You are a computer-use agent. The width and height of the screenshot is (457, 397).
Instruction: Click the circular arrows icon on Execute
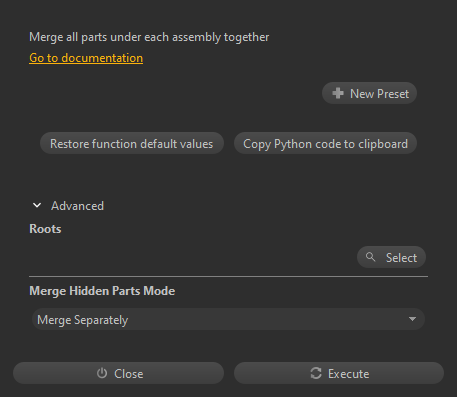316,373
